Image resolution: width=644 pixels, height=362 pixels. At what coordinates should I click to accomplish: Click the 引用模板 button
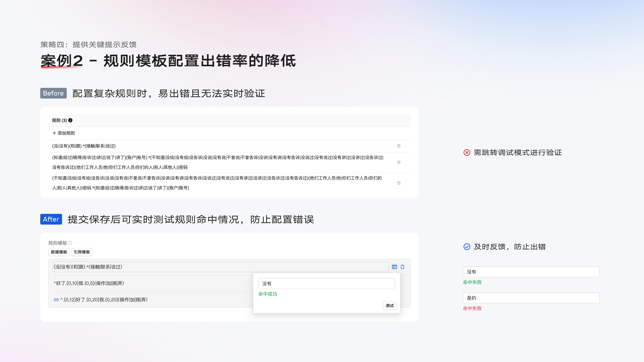pos(82,252)
